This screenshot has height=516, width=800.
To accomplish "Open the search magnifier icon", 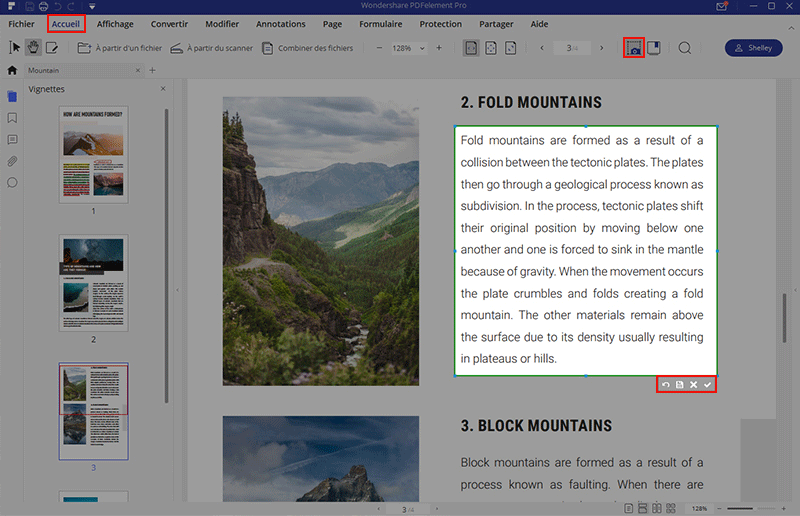I will pyautogui.click(x=685, y=48).
